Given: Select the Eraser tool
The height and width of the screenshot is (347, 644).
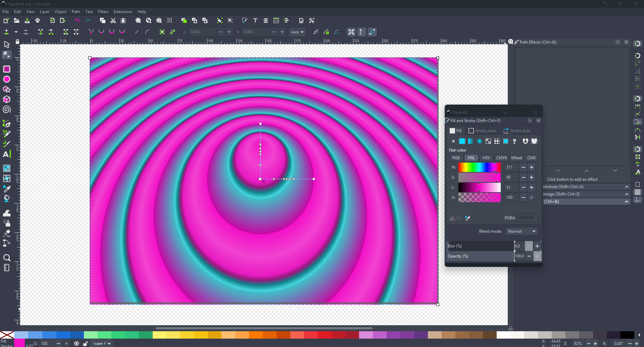Looking at the screenshot, I should pos(6,233).
